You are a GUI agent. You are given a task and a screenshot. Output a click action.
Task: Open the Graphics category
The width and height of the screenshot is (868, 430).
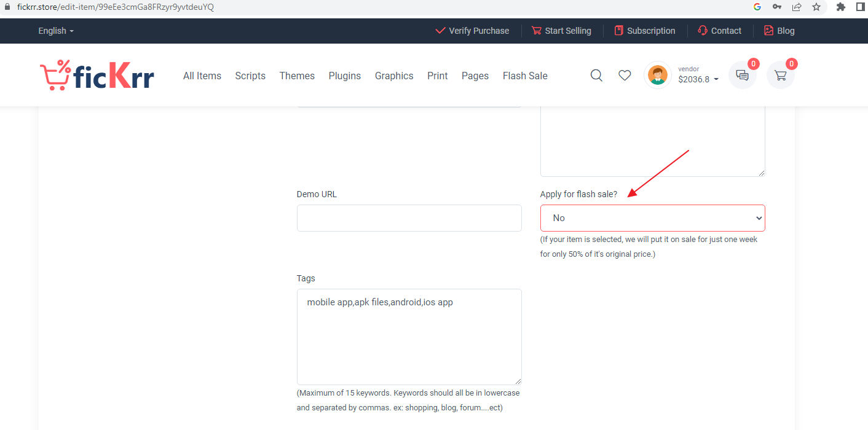pos(394,76)
